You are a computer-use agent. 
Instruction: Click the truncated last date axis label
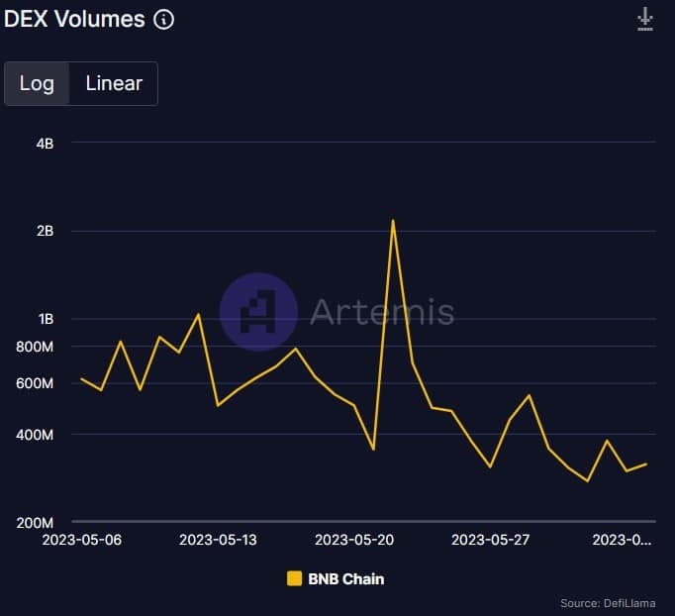(622, 540)
